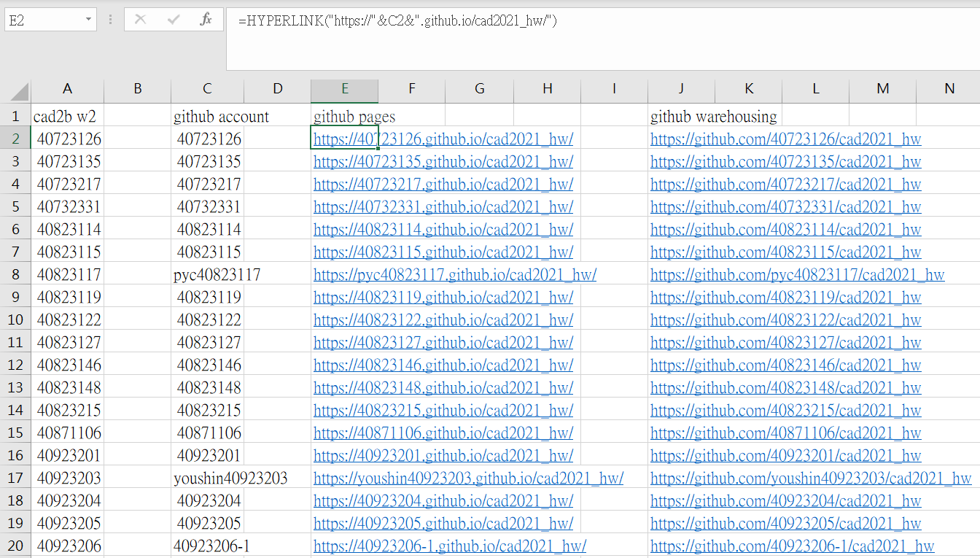
Task: Open link https://github.com/40823122/cad2021_hw
Action: (786, 319)
